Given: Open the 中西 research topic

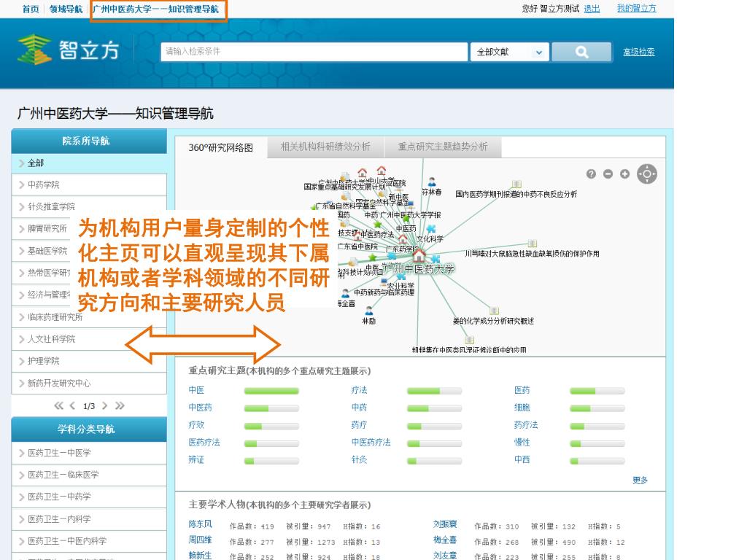Looking at the screenshot, I should pos(522,459).
